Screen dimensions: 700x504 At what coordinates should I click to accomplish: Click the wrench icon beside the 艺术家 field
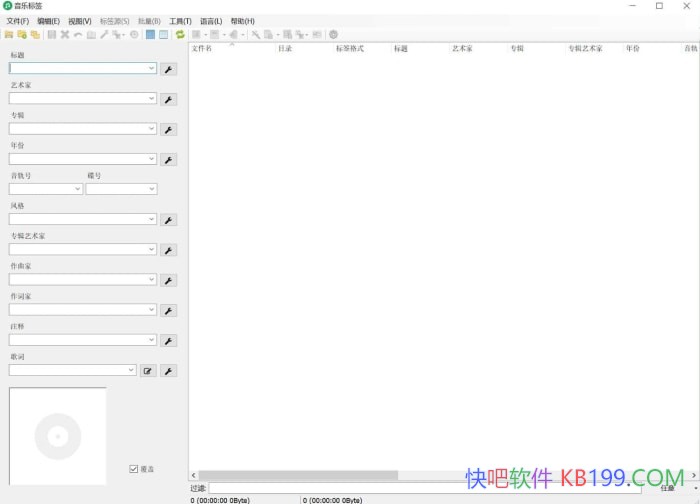click(169, 99)
